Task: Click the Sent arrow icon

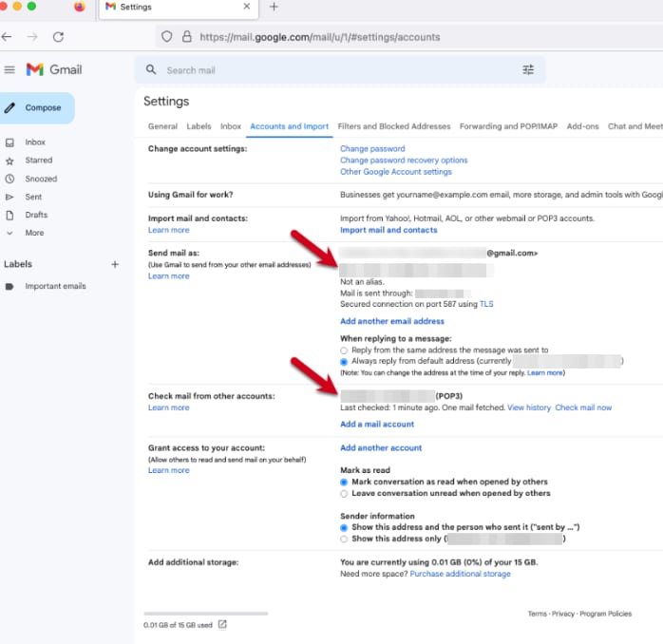Action: [9, 197]
